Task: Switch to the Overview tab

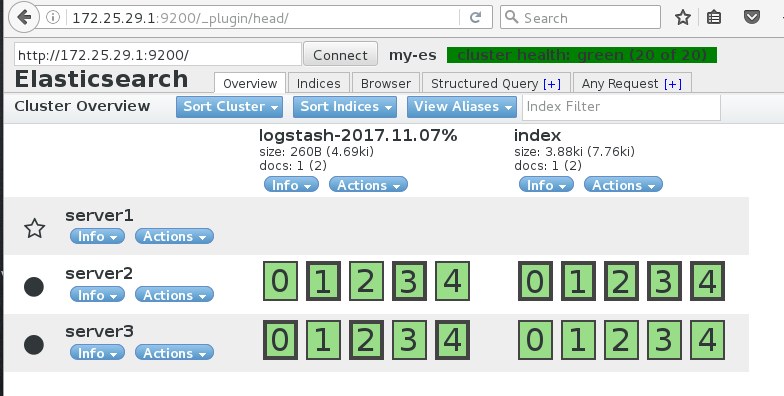Action: click(250, 83)
